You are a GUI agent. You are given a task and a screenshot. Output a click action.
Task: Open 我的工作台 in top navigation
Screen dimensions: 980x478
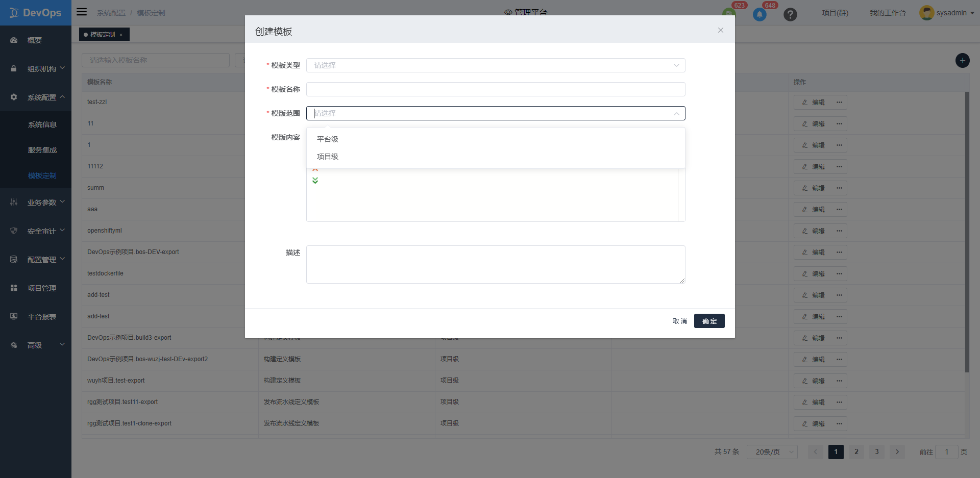(x=888, y=13)
